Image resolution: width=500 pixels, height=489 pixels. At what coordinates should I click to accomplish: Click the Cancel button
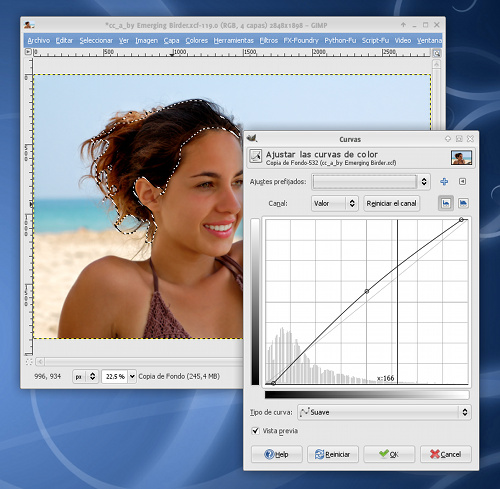click(x=446, y=454)
